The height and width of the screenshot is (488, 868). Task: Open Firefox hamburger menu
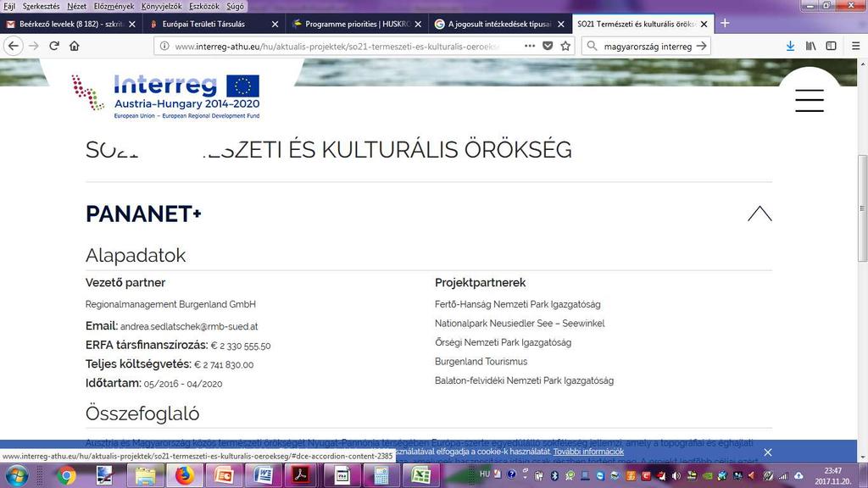point(855,46)
